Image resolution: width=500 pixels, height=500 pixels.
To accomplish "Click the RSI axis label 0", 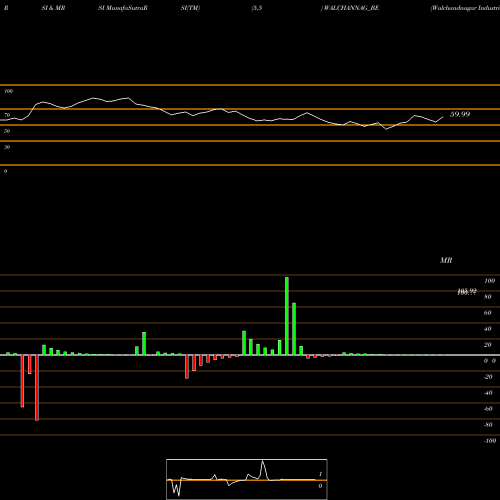I will click(5, 171).
